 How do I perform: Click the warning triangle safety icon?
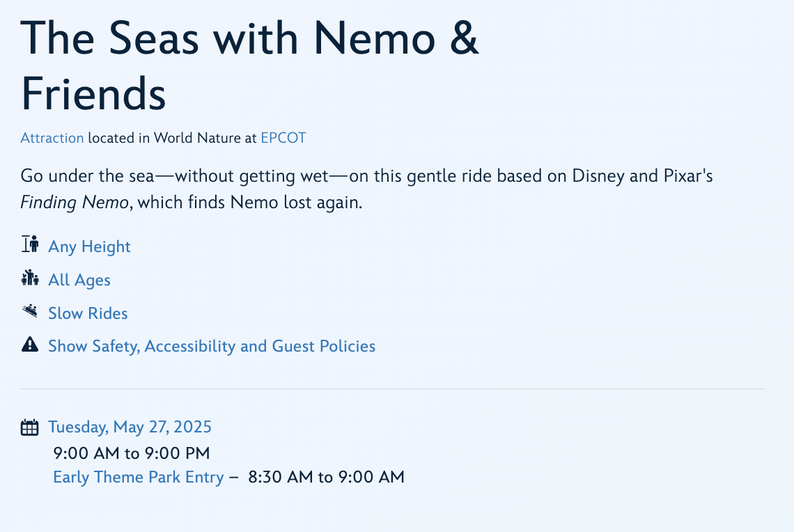(29, 345)
